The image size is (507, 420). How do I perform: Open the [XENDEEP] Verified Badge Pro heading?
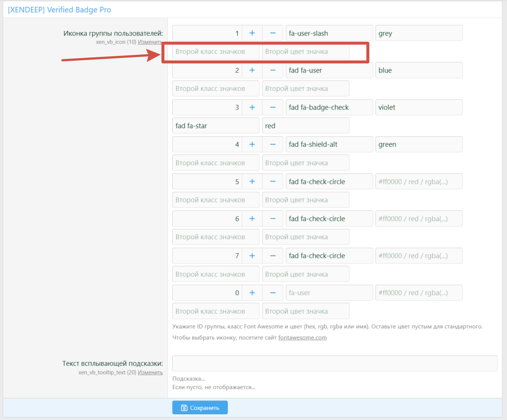point(59,10)
